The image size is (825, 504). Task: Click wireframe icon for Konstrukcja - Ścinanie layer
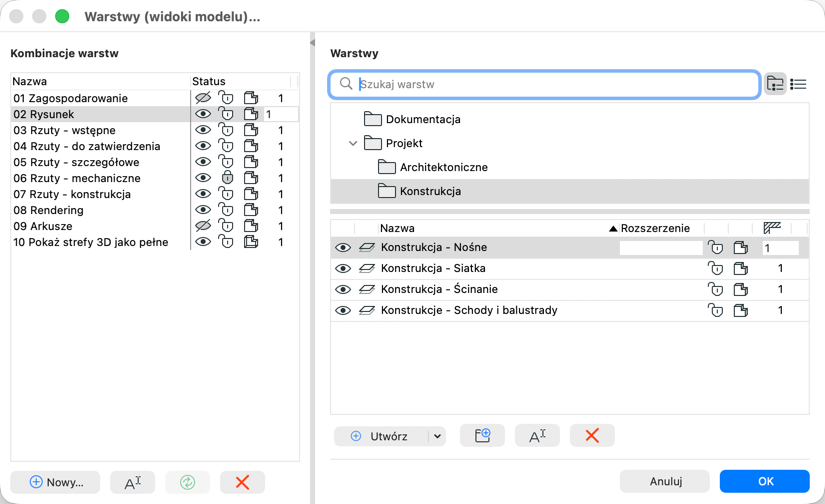point(741,289)
